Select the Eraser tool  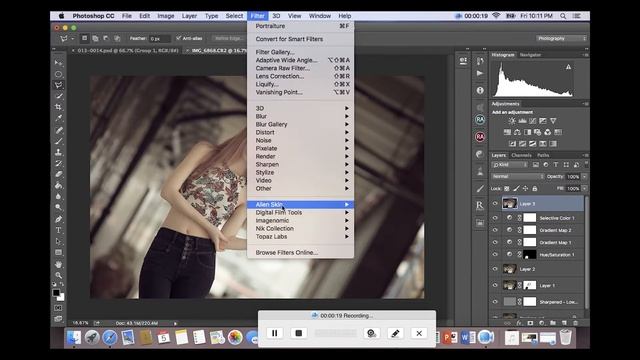(58, 174)
